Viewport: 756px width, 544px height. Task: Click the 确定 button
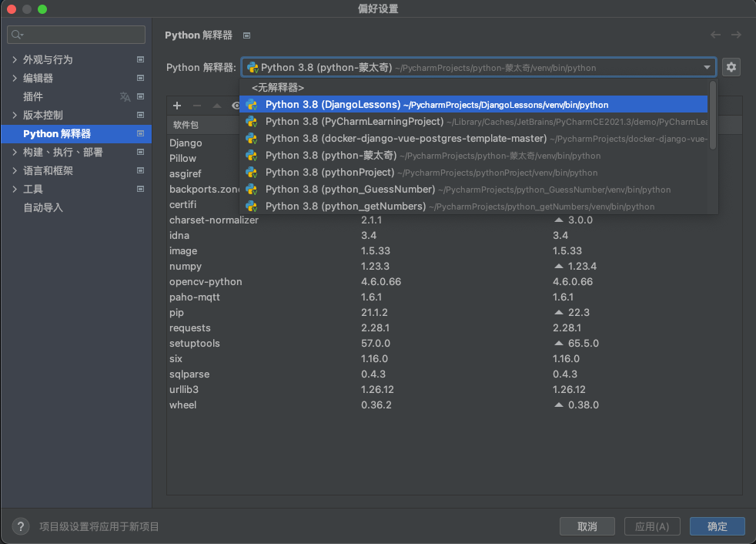(717, 526)
